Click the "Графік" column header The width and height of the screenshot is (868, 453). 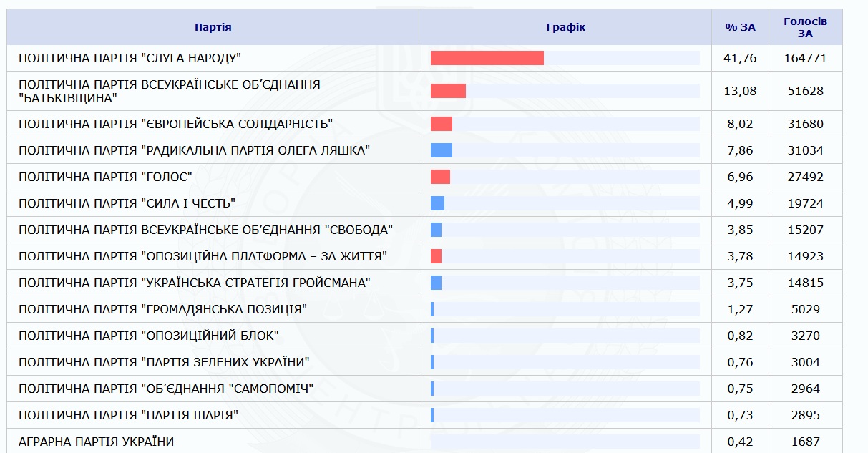[565, 27]
